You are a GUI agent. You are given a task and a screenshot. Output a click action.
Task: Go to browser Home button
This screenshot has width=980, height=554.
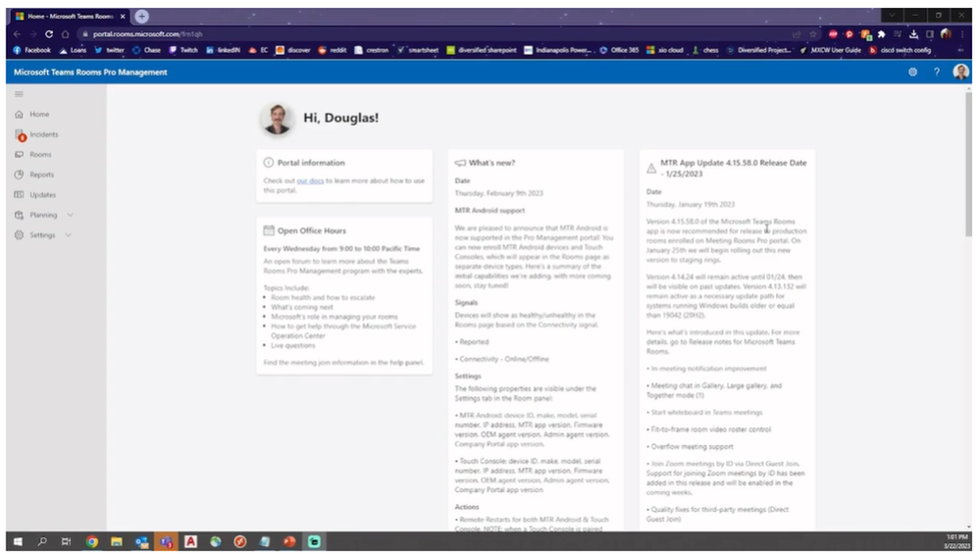point(65,34)
